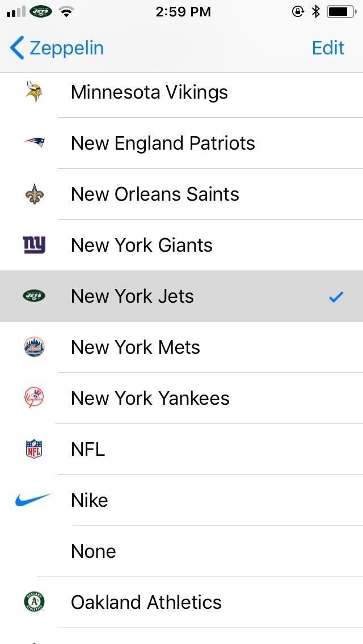363x644 pixels.
Task: Tap the Oakland Athletics logo icon
Action: [x=34, y=602]
